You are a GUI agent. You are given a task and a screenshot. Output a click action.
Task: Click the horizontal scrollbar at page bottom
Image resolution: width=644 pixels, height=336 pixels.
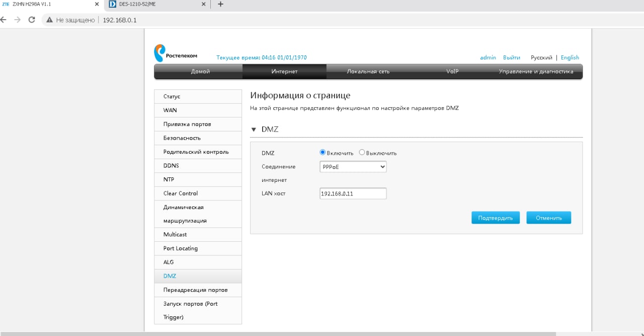[x=278, y=333]
